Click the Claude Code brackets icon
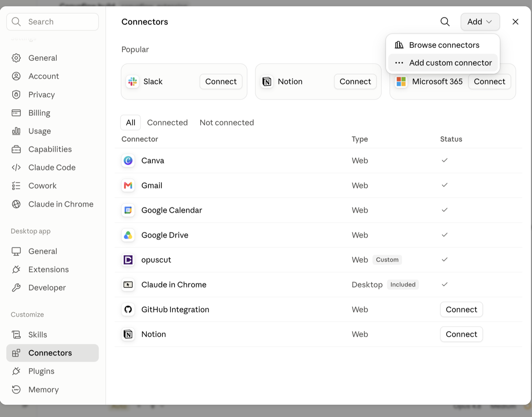The image size is (532, 417). coord(16,167)
